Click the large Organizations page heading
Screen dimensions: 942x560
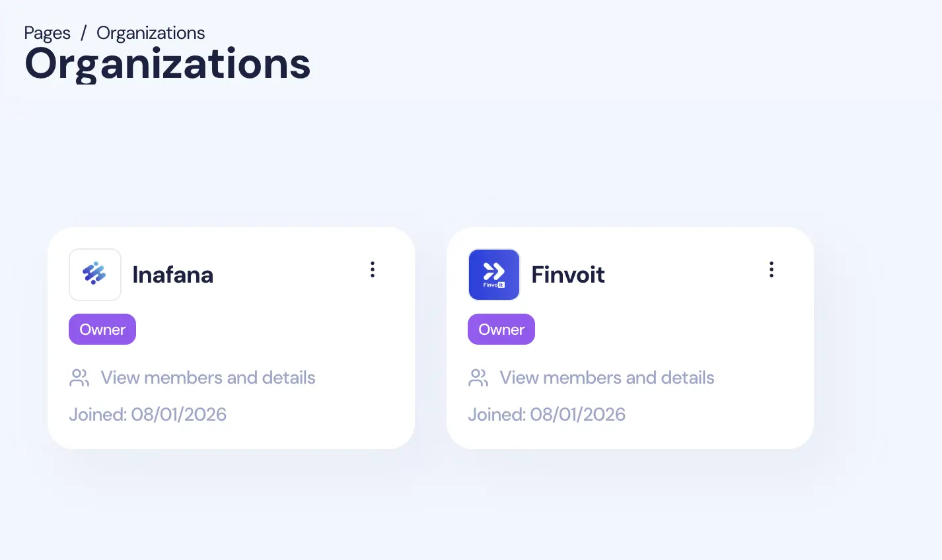[x=167, y=65]
